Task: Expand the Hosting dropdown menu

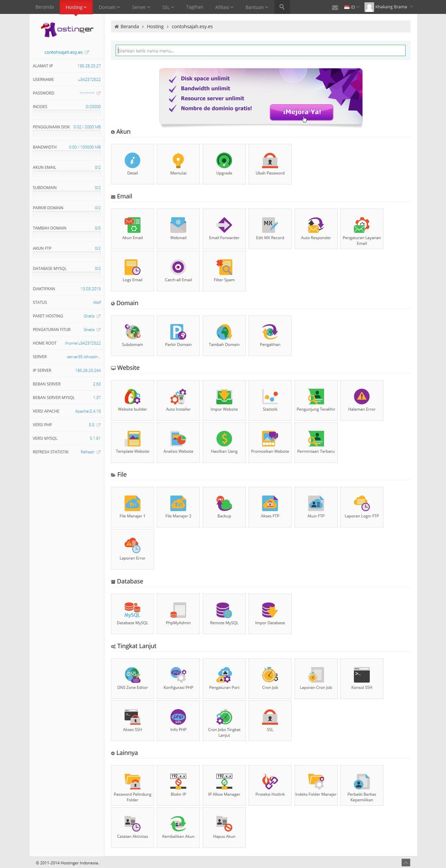Action: tap(76, 7)
